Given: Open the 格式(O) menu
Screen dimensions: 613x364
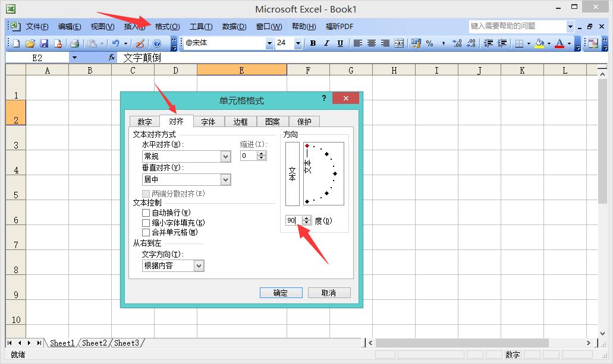Looking at the screenshot, I should (167, 27).
